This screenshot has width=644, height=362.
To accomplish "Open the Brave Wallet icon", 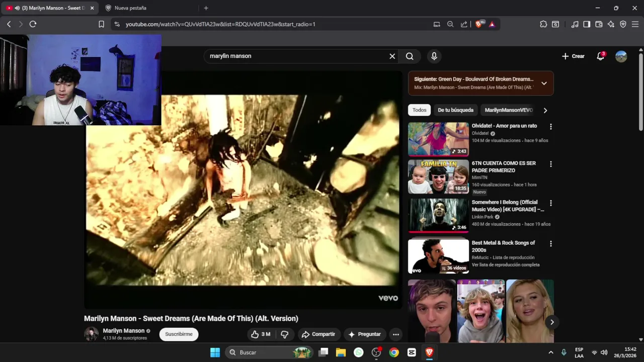I will pyautogui.click(x=599, y=24).
